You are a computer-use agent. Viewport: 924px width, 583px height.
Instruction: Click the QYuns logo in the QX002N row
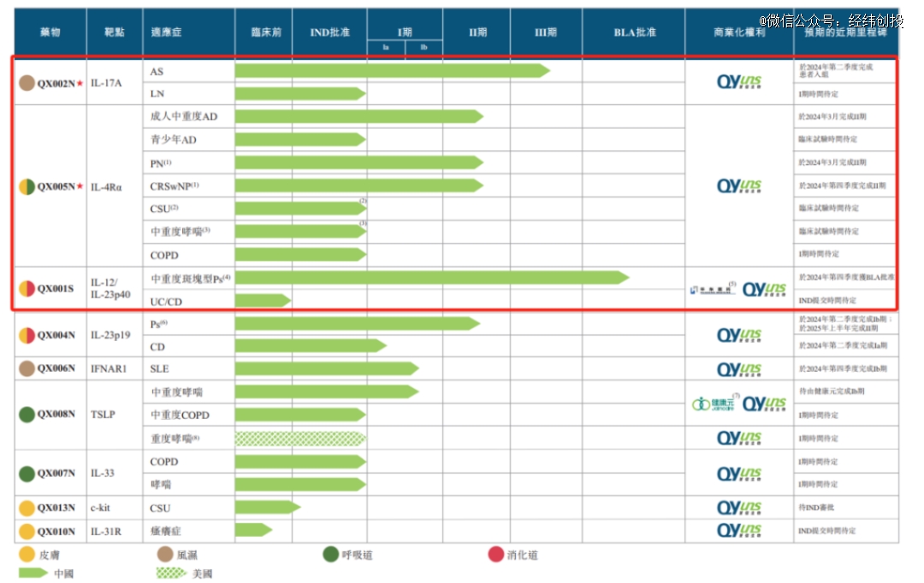(739, 82)
